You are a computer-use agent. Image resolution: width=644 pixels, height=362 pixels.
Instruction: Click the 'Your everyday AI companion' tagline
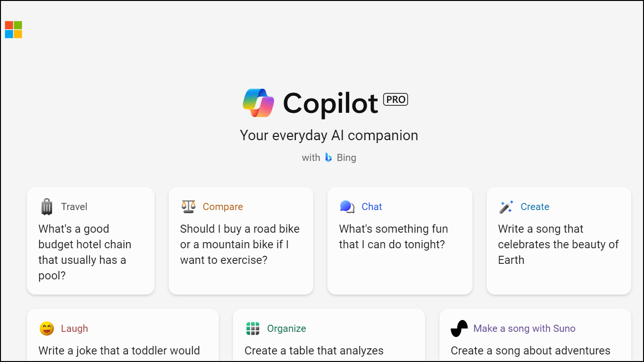[329, 135]
